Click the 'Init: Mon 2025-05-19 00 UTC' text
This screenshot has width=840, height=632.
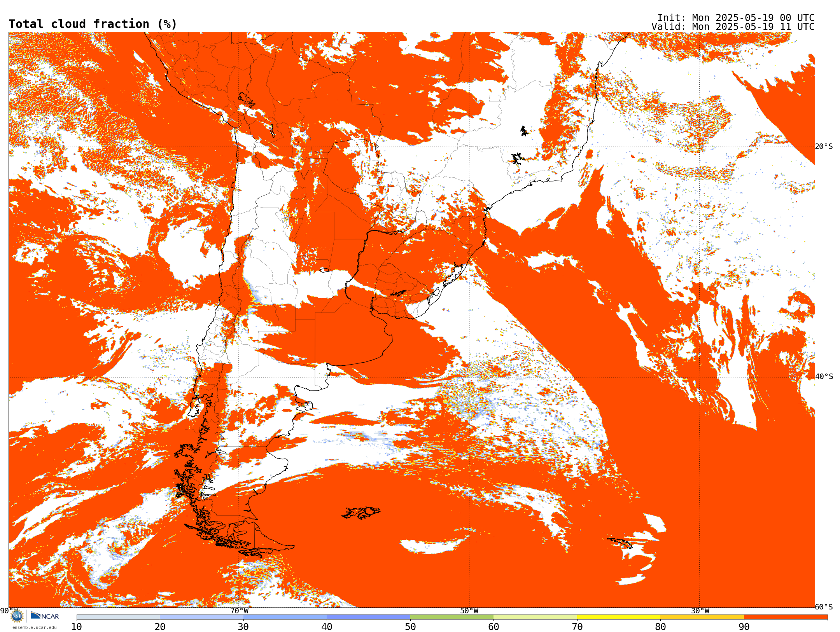736,18
